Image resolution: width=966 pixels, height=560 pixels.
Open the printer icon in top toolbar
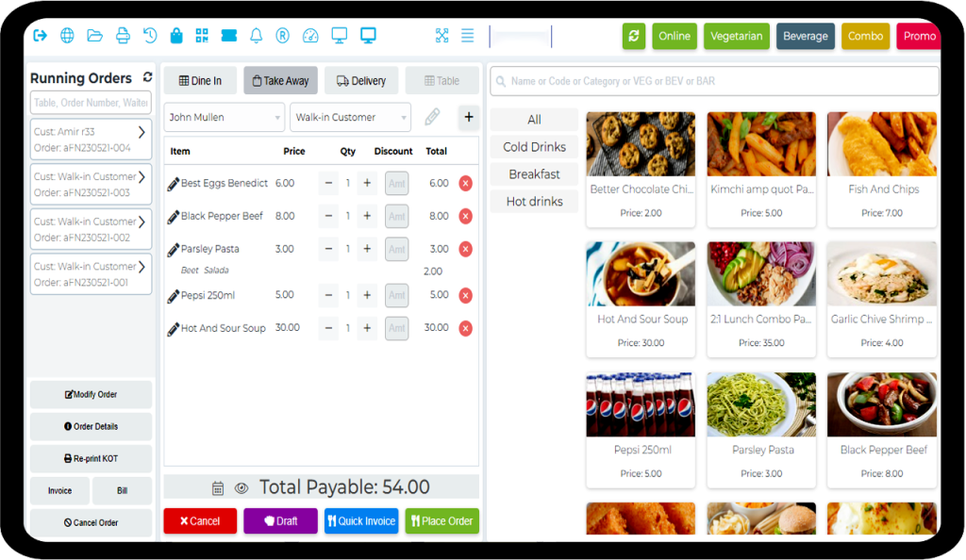122,36
